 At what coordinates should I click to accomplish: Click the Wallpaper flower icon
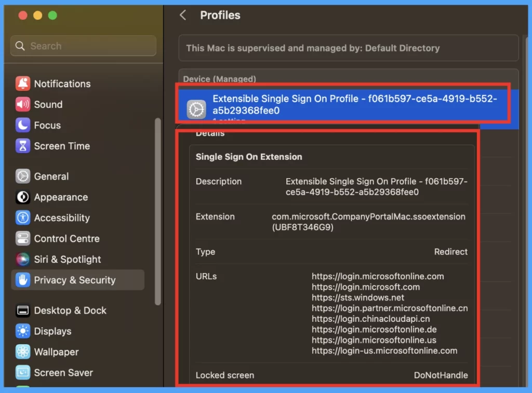[x=23, y=352]
